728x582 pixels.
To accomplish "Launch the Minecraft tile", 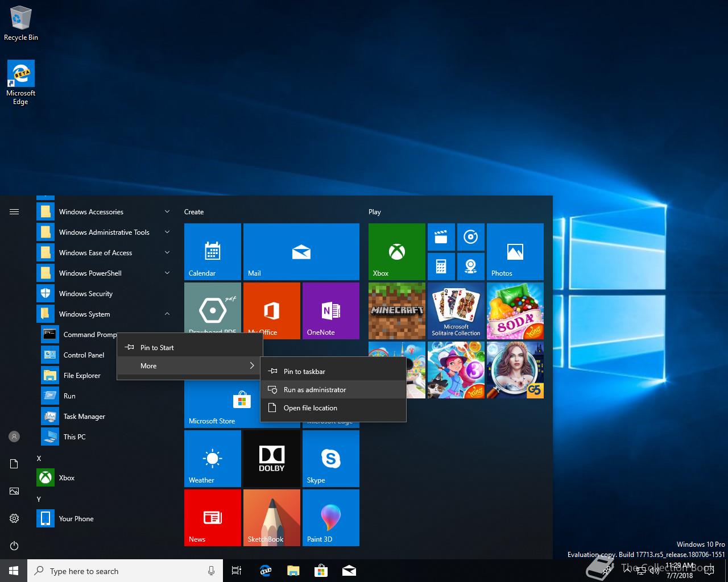I will click(397, 311).
